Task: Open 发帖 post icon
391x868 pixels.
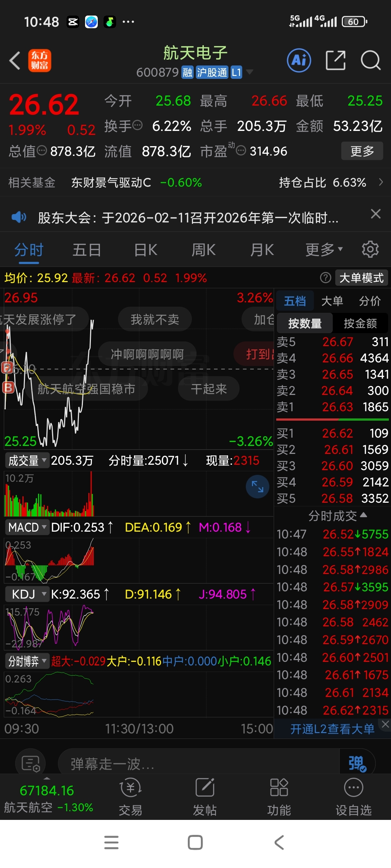Action: coord(205,797)
